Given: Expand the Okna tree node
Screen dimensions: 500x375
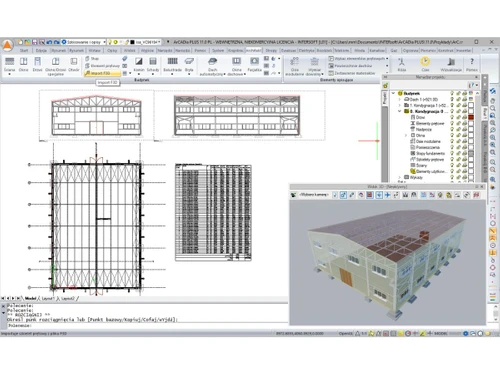Looking at the screenshot, I should tap(406, 136).
